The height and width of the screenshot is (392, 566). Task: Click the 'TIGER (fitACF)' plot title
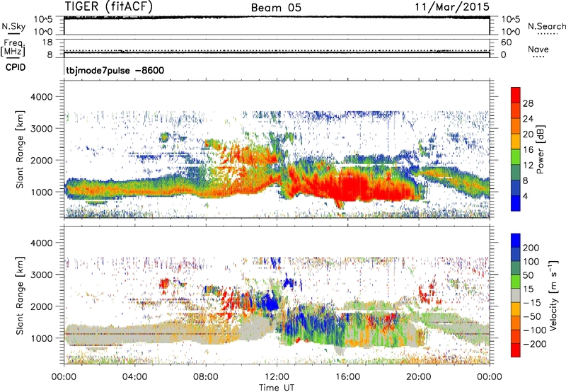pyautogui.click(x=109, y=6)
